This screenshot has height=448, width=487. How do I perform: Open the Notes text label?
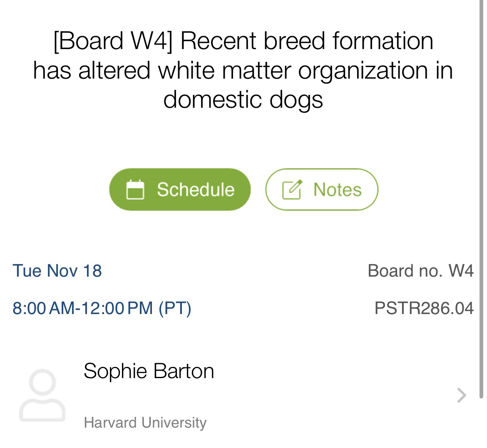337,190
